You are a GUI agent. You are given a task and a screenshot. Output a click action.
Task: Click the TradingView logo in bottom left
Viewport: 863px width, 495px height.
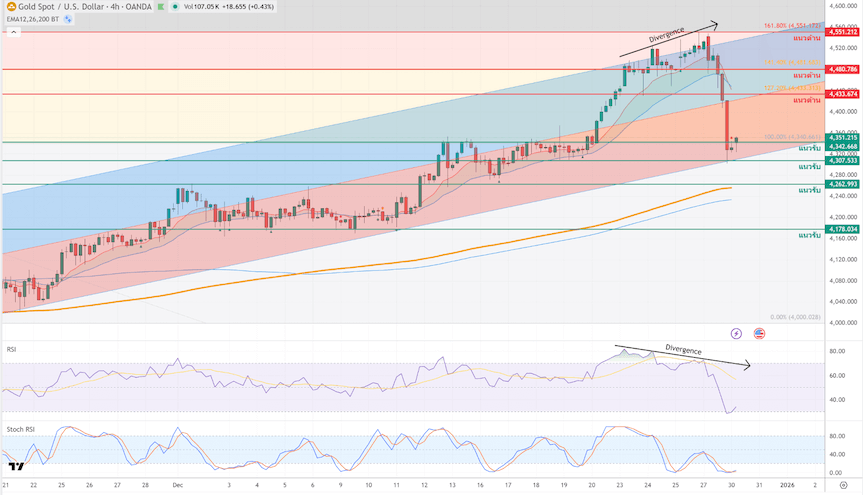(15, 466)
